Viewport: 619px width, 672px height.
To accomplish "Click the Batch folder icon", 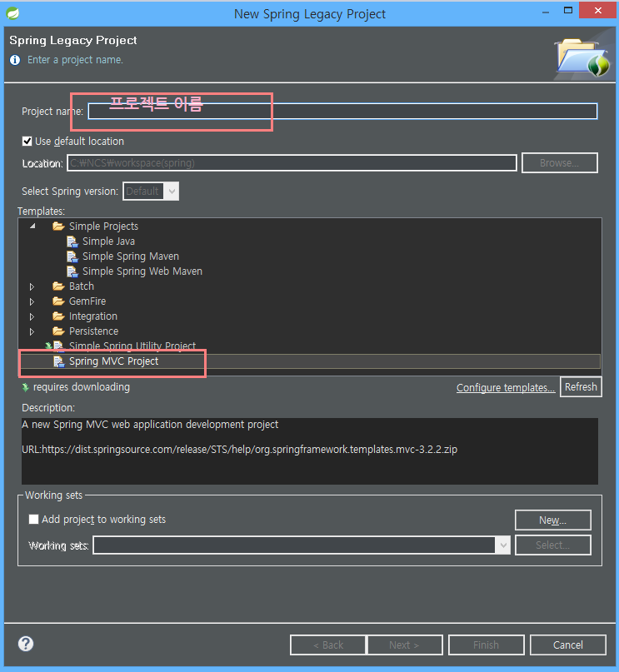I will (x=58, y=286).
